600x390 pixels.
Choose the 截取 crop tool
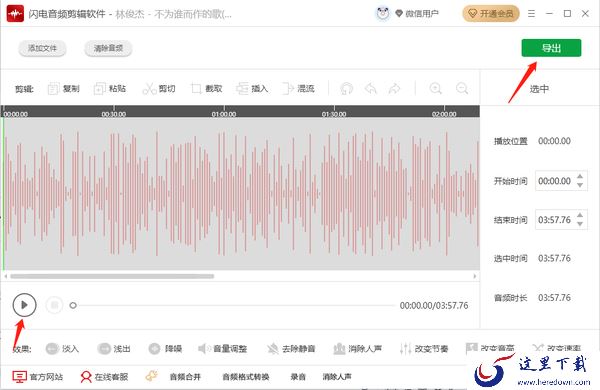click(x=207, y=89)
